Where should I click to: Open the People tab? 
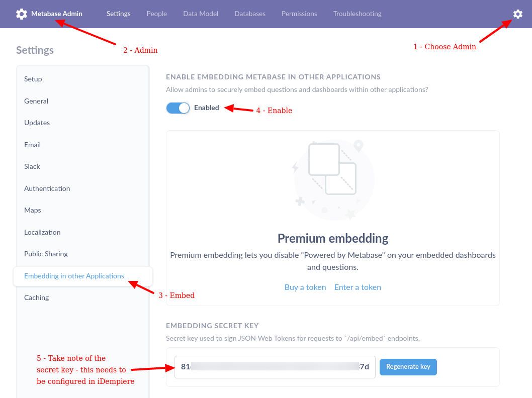point(157,14)
